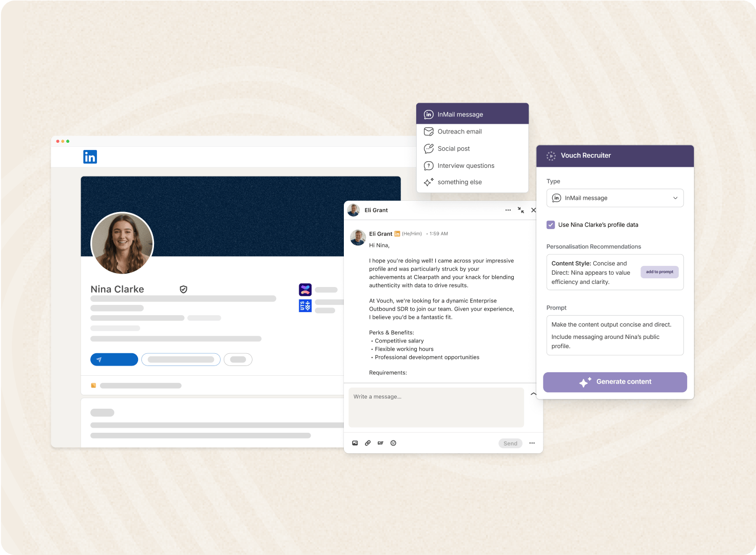Toggle Use Nina Clarke's profile data checkbox
The image size is (756, 555).
(x=551, y=225)
